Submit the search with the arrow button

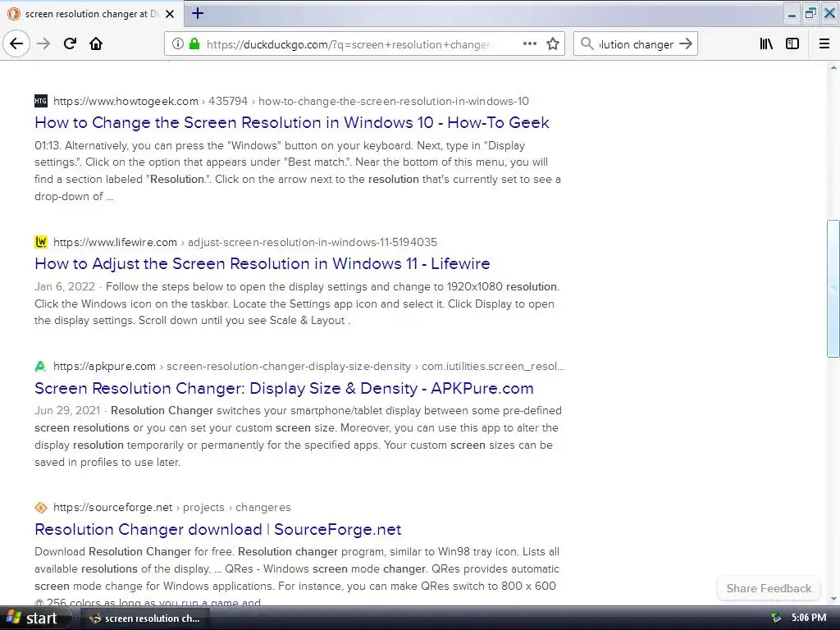coord(685,43)
